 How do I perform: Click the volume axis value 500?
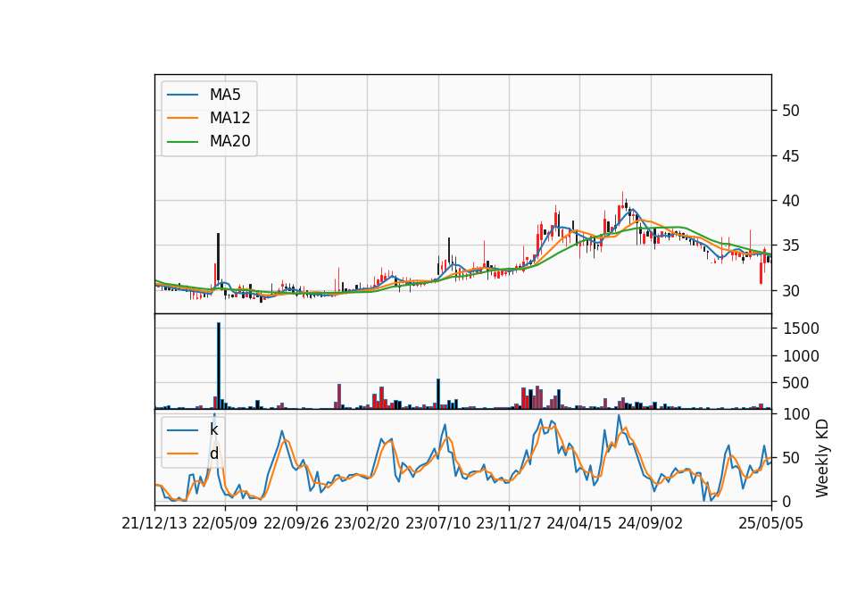click(795, 383)
